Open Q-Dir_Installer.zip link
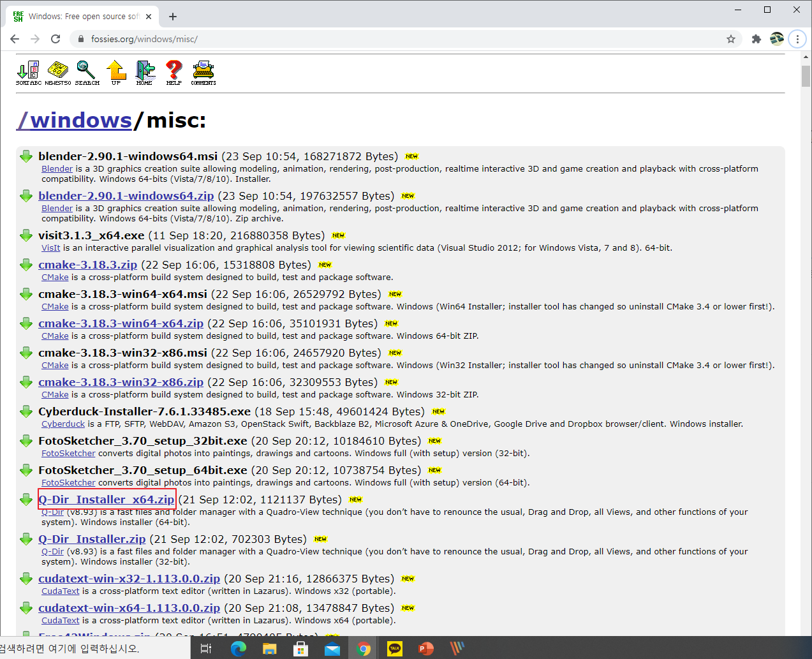The width and height of the screenshot is (812, 659). (x=92, y=539)
